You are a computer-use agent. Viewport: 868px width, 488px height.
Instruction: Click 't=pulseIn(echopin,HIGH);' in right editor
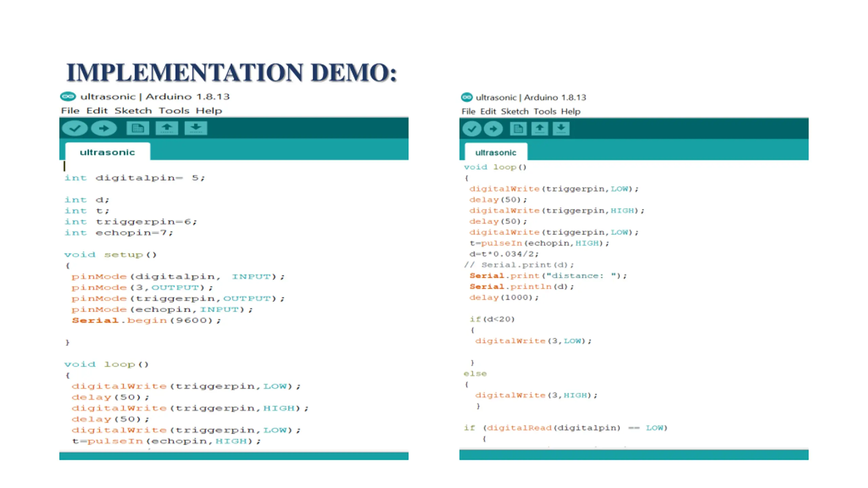click(539, 243)
